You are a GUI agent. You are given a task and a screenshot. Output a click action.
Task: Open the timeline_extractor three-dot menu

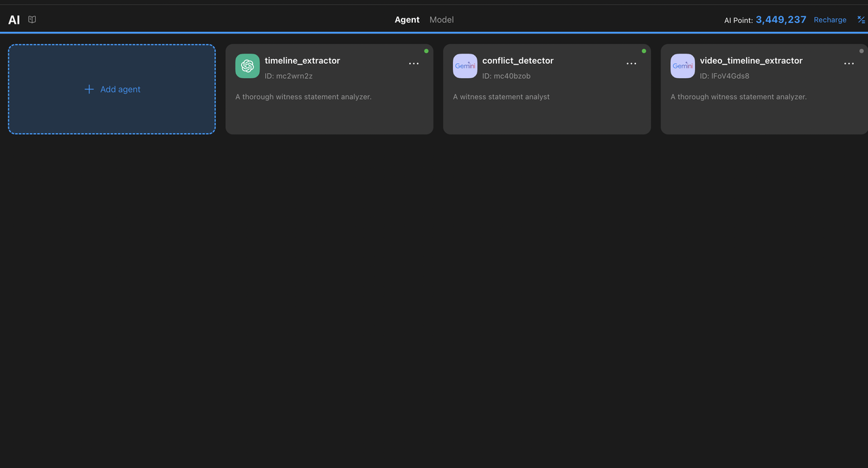414,64
